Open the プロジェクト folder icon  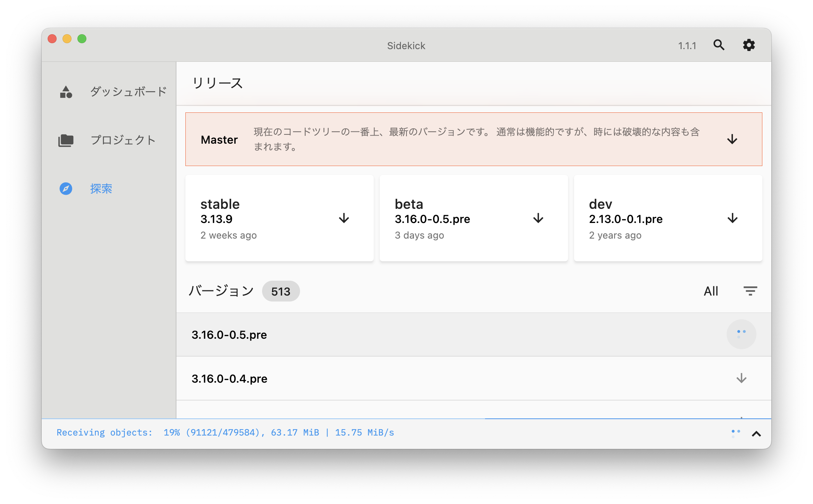pyautogui.click(x=66, y=141)
